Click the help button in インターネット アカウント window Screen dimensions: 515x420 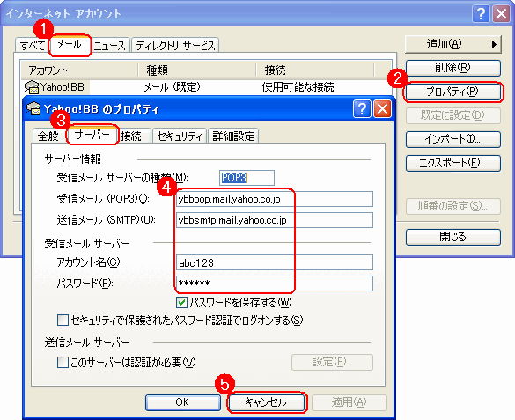click(x=481, y=14)
